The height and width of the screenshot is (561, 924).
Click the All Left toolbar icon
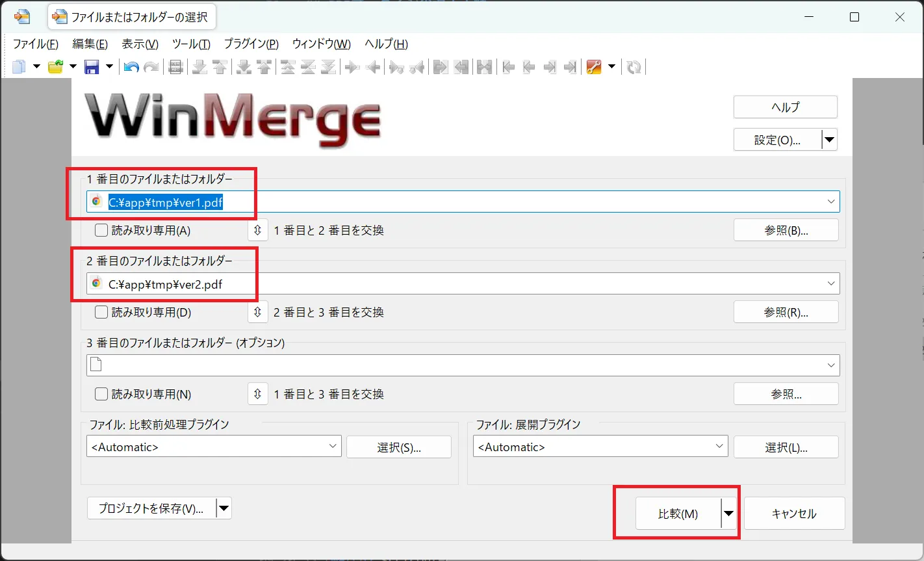point(461,66)
